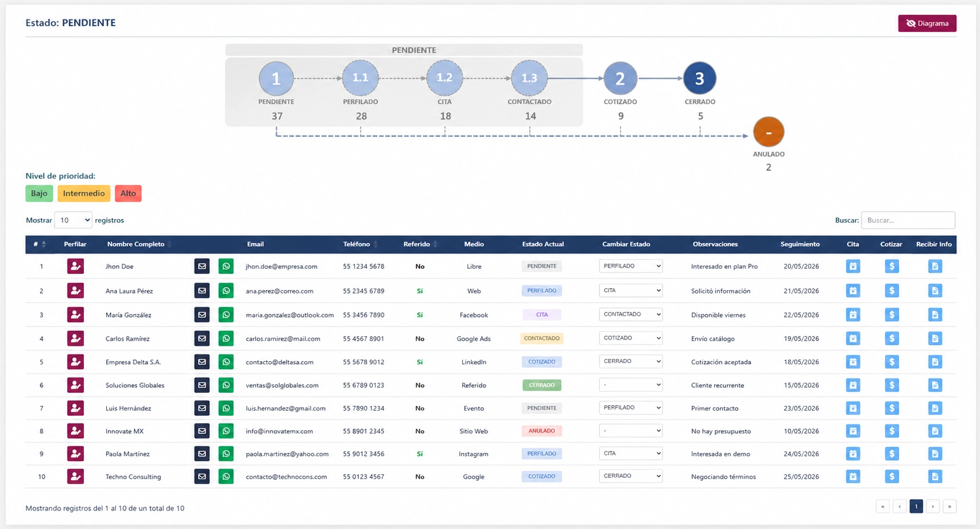980x529 pixels.
Task: Open PERFILADO dropdown for Luis Hernández
Action: 630,408
